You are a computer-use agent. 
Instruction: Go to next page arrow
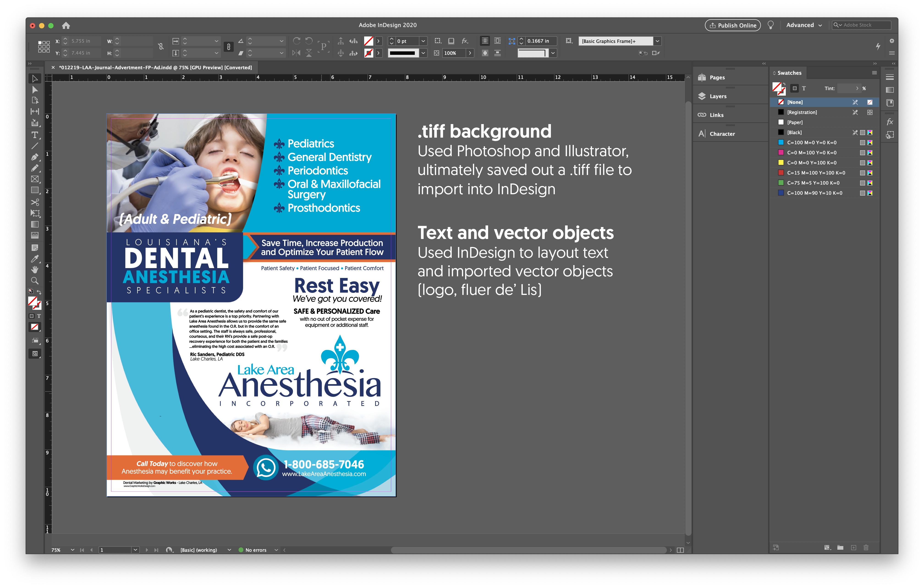pyautogui.click(x=147, y=550)
